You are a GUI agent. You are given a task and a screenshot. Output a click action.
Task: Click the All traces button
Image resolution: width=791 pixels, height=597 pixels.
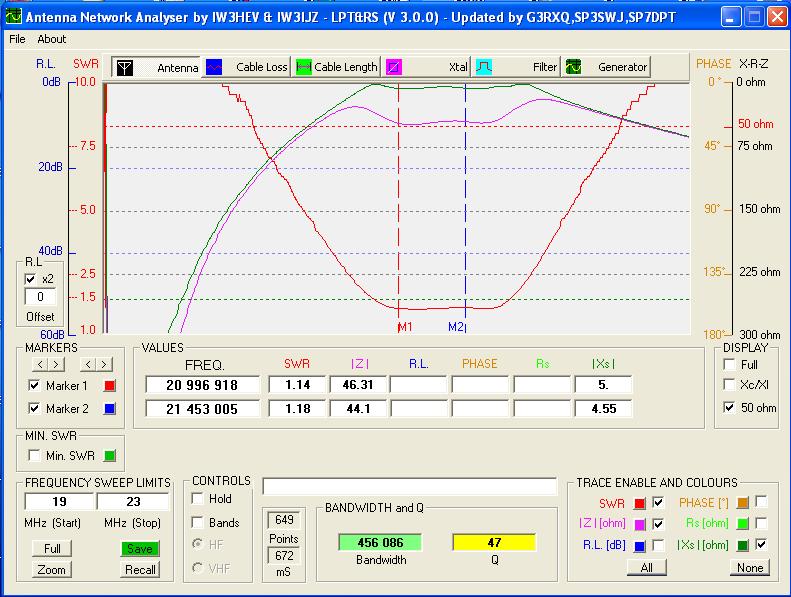click(x=645, y=567)
